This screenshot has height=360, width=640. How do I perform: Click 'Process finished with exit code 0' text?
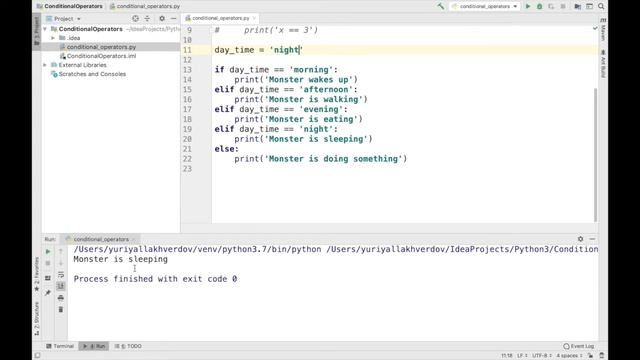tap(155, 279)
